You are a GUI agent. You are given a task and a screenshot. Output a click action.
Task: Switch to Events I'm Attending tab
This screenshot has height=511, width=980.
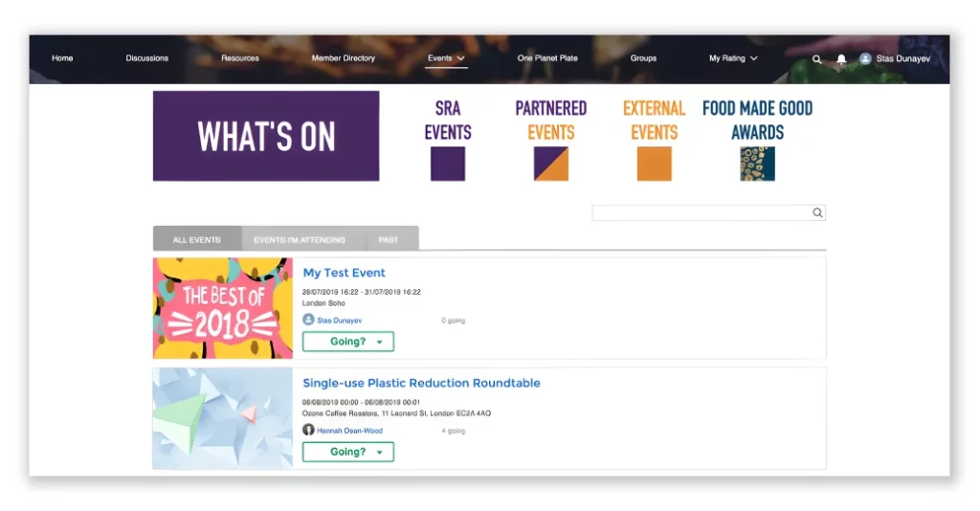click(300, 239)
